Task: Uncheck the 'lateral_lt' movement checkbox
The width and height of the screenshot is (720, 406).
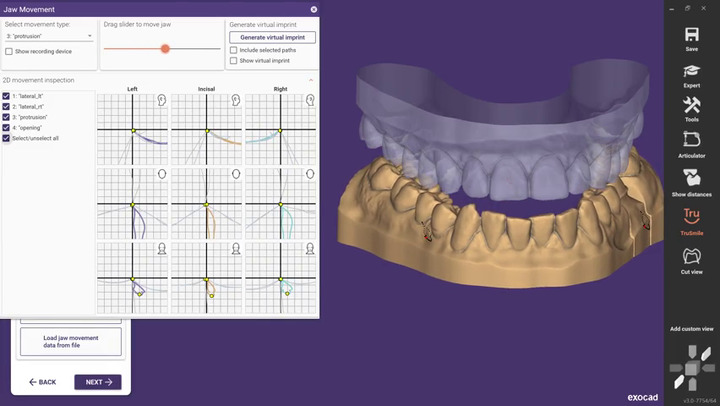Action: (x=7, y=98)
